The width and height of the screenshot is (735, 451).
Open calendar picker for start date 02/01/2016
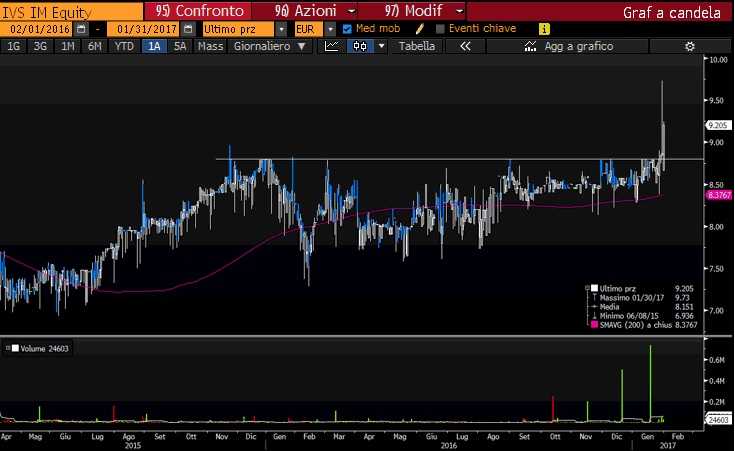(81, 29)
